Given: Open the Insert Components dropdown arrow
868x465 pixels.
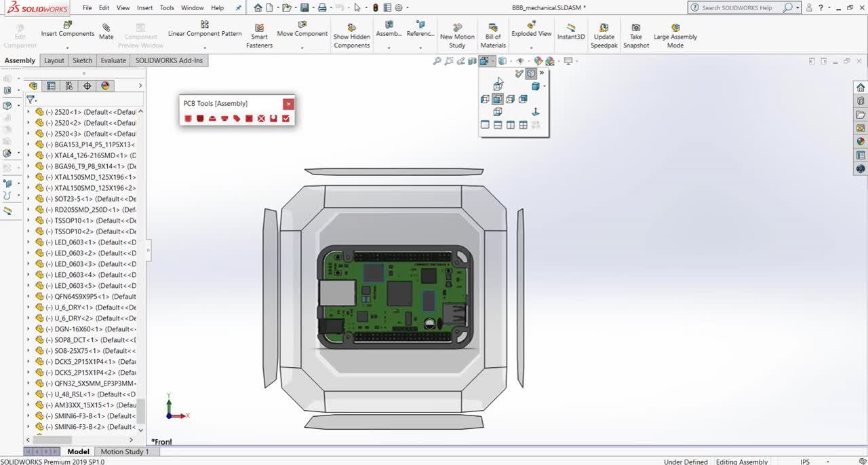Looking at the screenshot, I should (67, 48).
